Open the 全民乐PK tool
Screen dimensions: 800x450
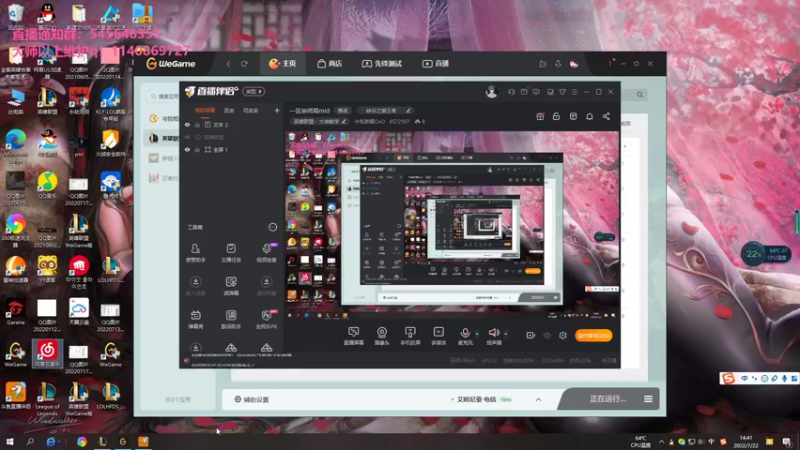266,319
